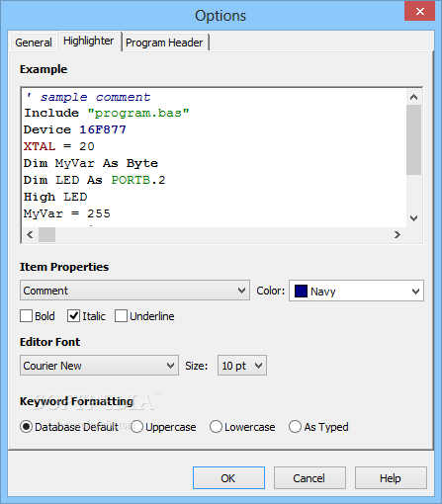Viewport: 442px width, 504px height.
Task: Open the Program Header tab
Action: [x=164, y=42]
